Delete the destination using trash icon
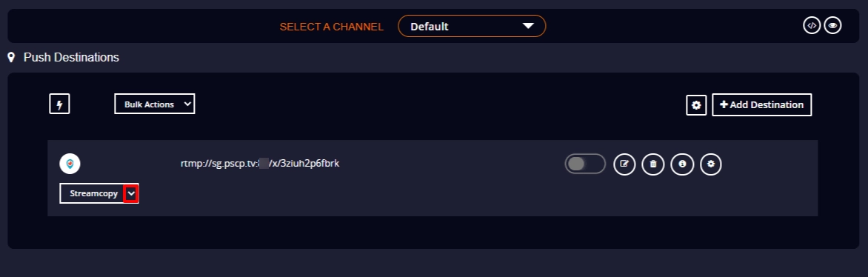 (x=653, y=164)
